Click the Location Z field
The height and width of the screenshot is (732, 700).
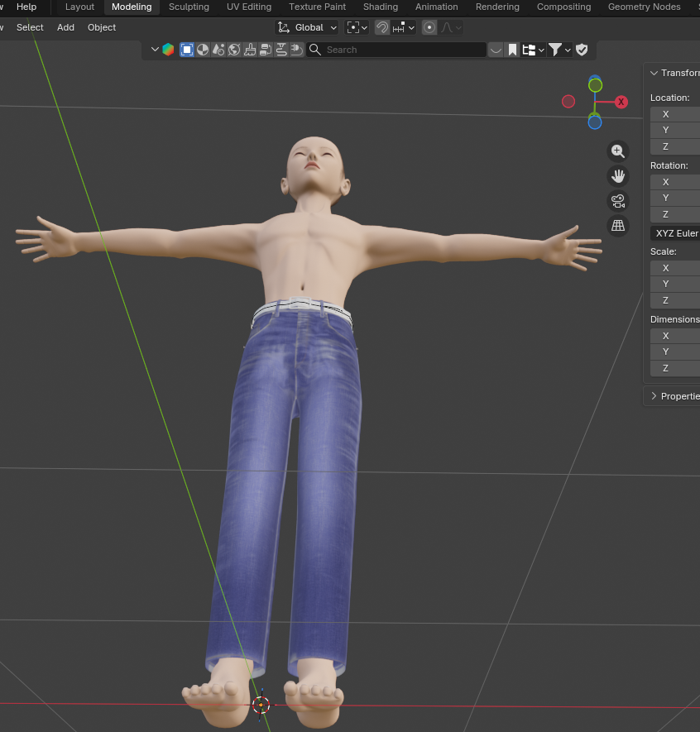675,146
